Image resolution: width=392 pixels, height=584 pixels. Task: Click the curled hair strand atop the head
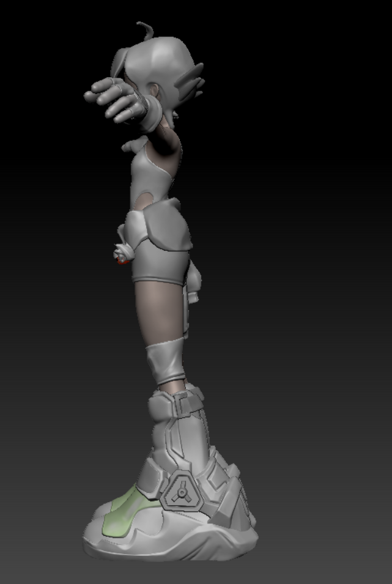(146, 26)
